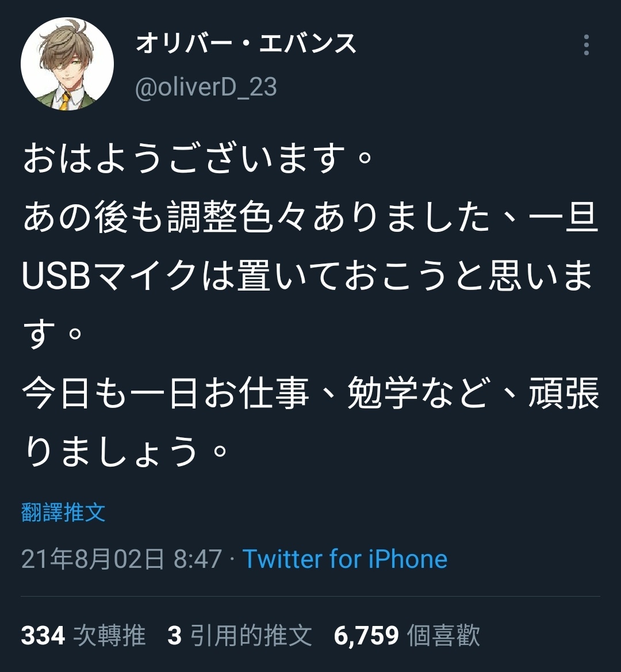View the 3 quote tweets number
This screenshot has height=672, width=621.
[x=175, y=635]
